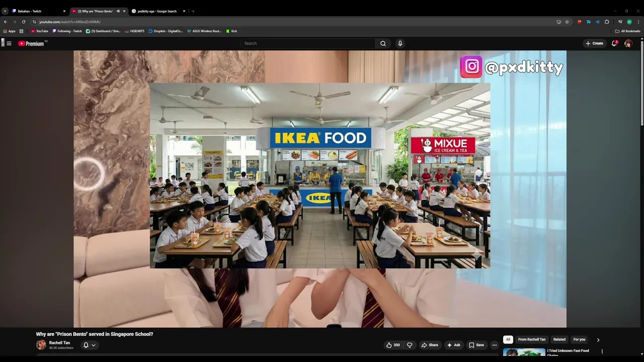This screenshot has height=362, width=644.
Task: Open Rachell Tan channel name link
Action: tap(59, 343)
